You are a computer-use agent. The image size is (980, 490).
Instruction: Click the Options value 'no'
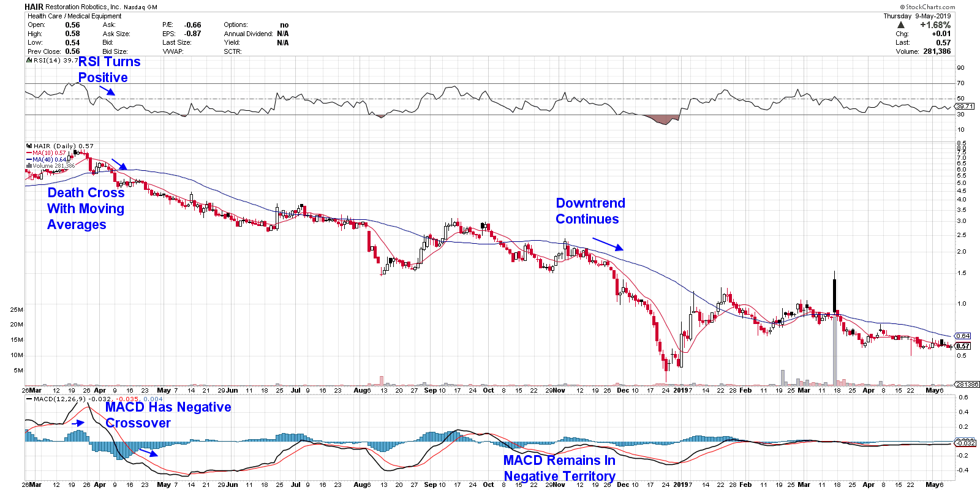[x=284, y=25]
